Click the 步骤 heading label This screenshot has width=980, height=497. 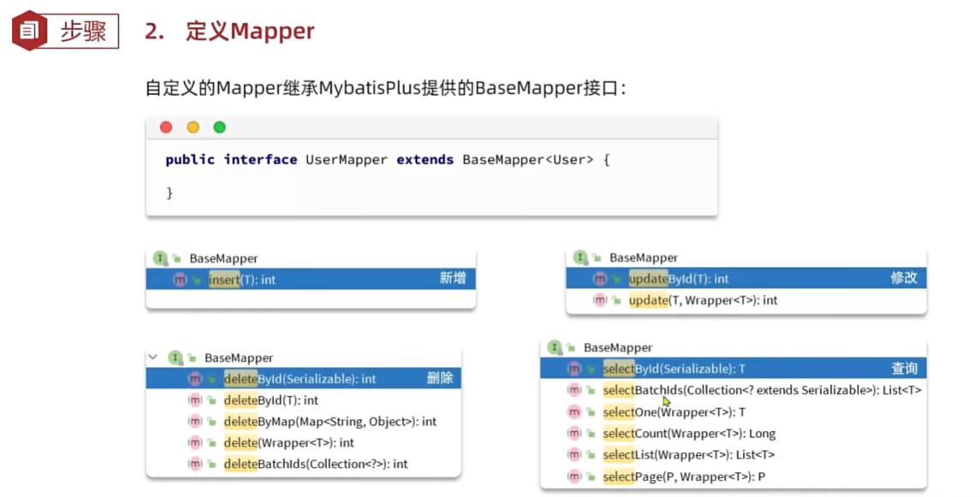(x=83, y=31)
